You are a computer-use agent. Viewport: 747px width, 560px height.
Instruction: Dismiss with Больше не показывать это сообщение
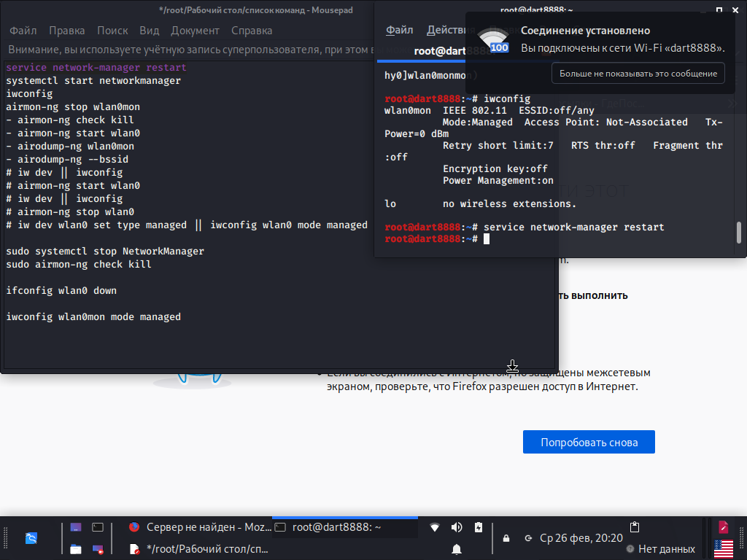tap(638, 74)
